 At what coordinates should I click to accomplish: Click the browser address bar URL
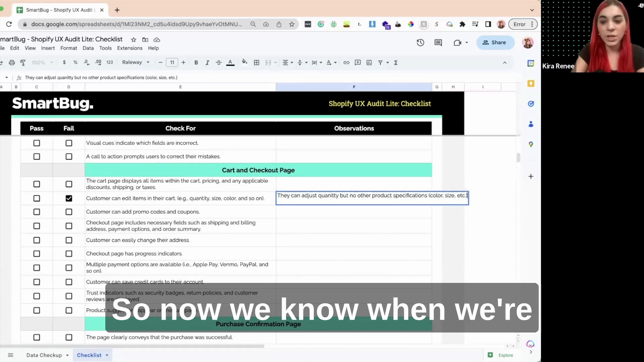[x=137, y=24]
